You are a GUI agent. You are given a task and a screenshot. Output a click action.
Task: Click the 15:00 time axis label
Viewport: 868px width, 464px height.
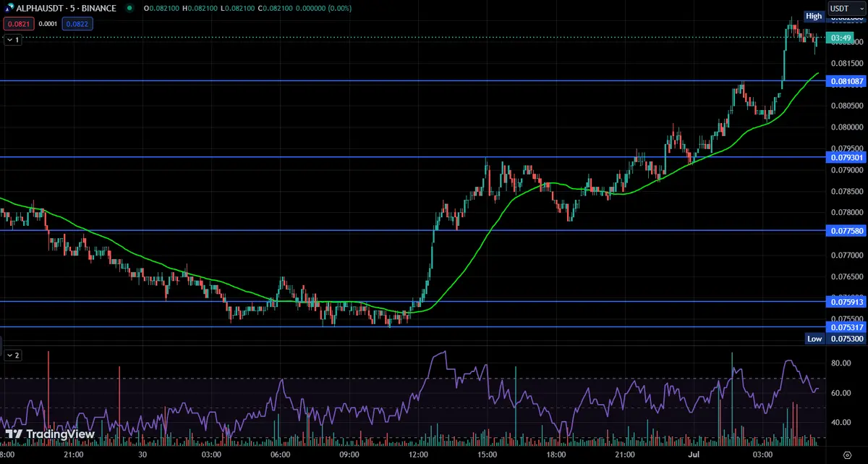[487, 455]
